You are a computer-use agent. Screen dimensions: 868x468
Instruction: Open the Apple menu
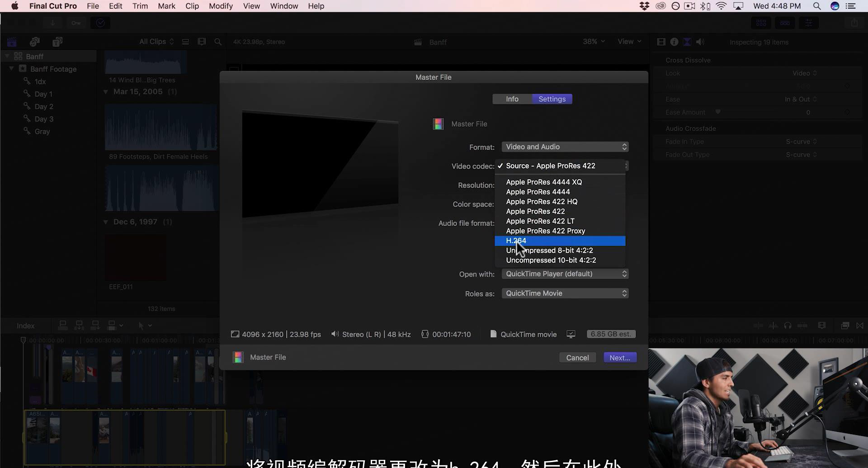(14, 6)
